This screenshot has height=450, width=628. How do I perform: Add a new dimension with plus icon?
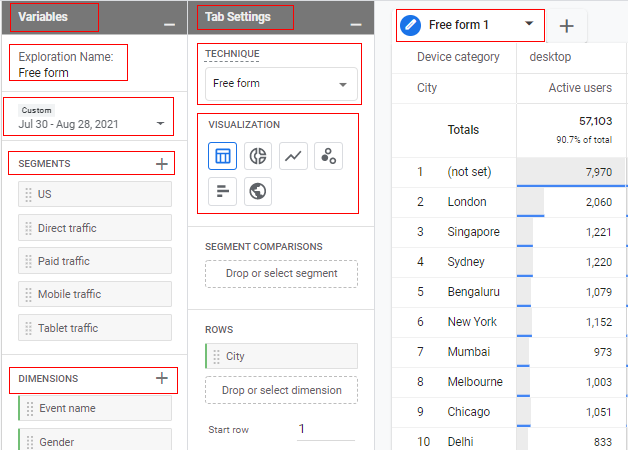pyautogui.click(x=162, y=378)
